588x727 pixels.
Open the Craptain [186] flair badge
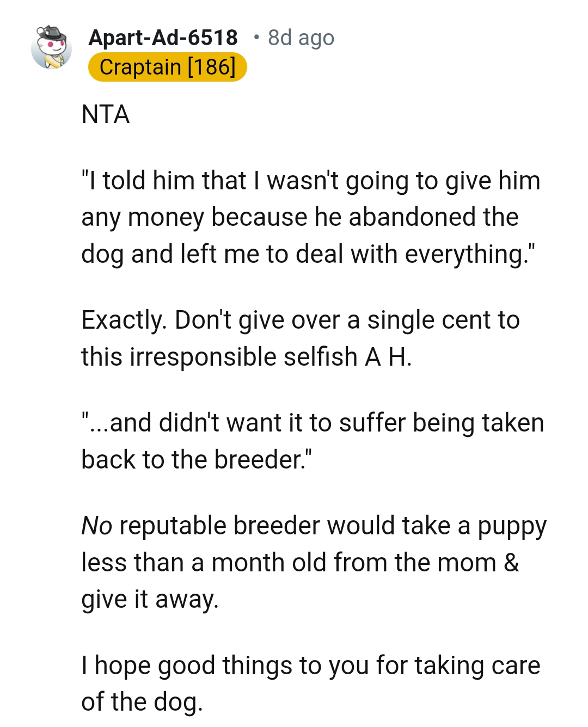pyautogui.click(x=167, y=66)
